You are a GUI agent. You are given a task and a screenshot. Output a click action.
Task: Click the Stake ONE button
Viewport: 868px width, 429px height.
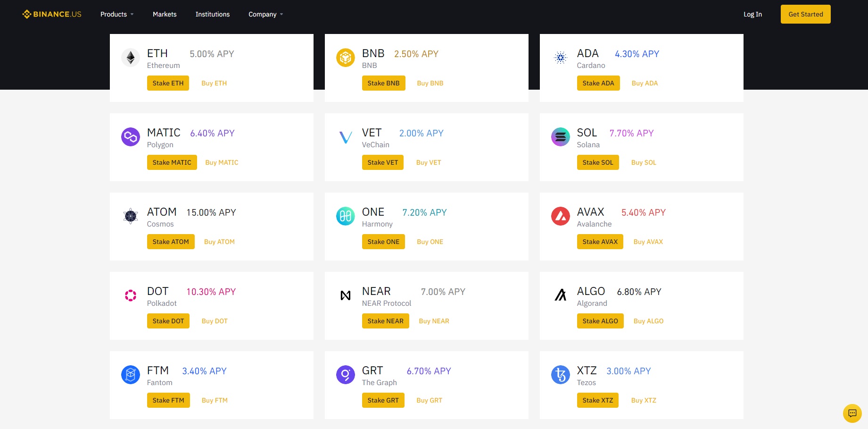[x=383, y=242]
